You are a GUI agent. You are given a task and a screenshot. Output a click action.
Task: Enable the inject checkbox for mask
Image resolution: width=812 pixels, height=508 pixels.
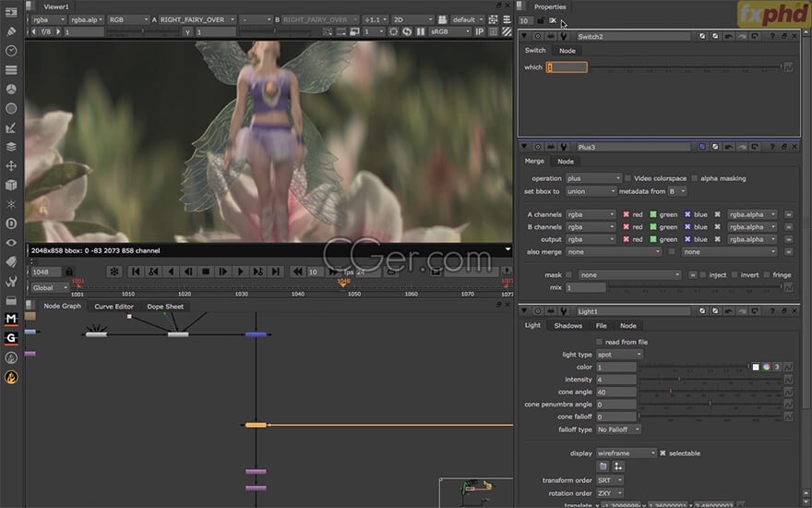[x=703, y=274]
